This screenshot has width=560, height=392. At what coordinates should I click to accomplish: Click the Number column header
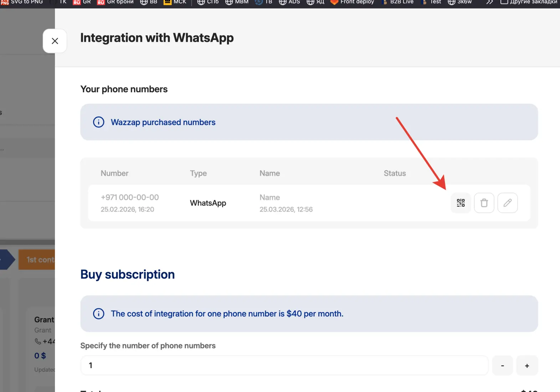114,173
